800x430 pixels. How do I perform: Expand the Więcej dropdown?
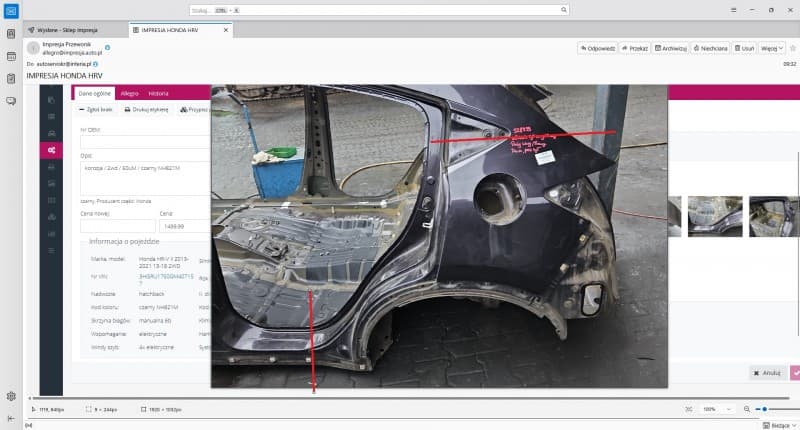click(x=771, y=48)
